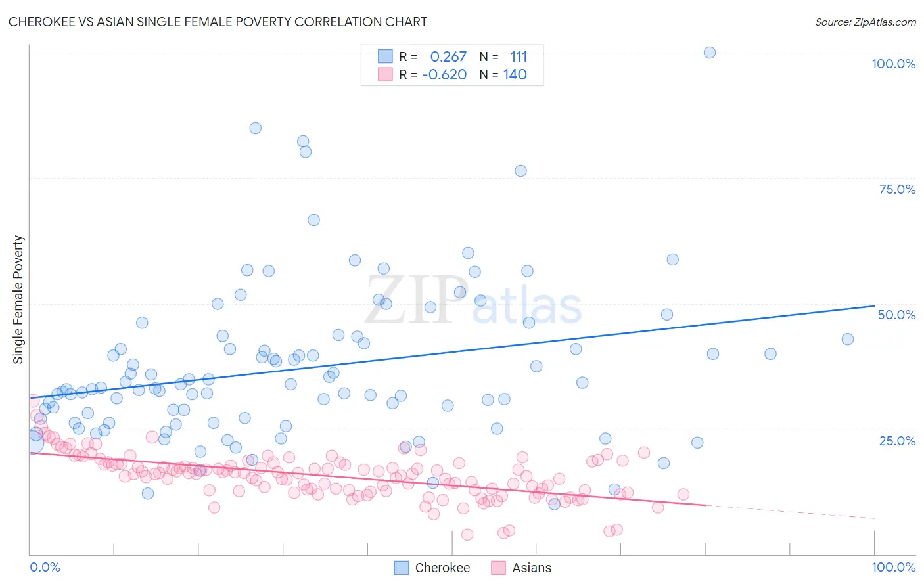924x586 pixels.
Task: Click the topmost blue data point near 100%
Action: (x=710, y=53)
